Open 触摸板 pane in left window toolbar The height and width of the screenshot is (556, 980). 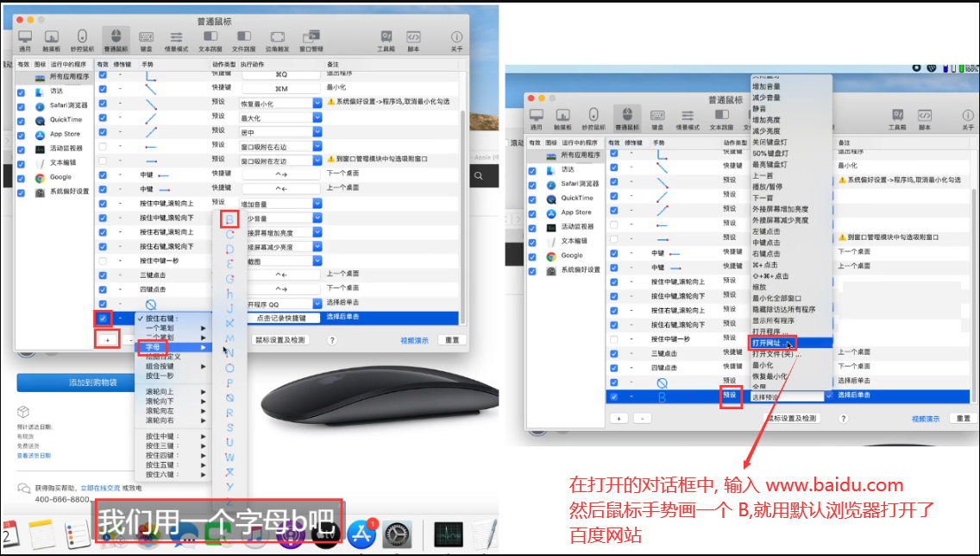[x=52, y=41]
